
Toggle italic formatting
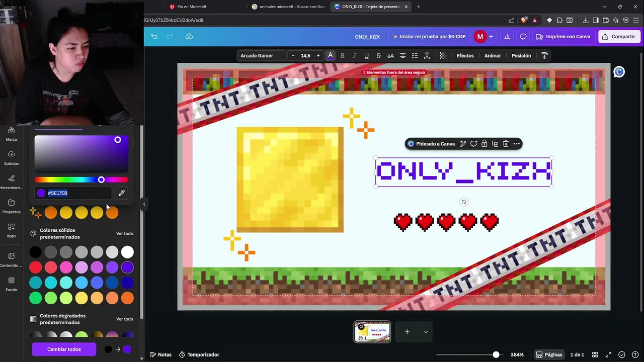coord(355,56)
